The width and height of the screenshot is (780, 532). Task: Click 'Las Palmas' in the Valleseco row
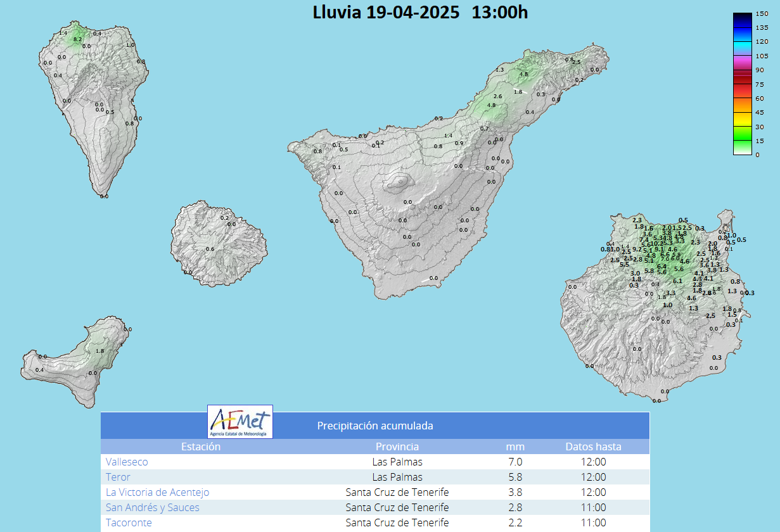click(397, 462)
